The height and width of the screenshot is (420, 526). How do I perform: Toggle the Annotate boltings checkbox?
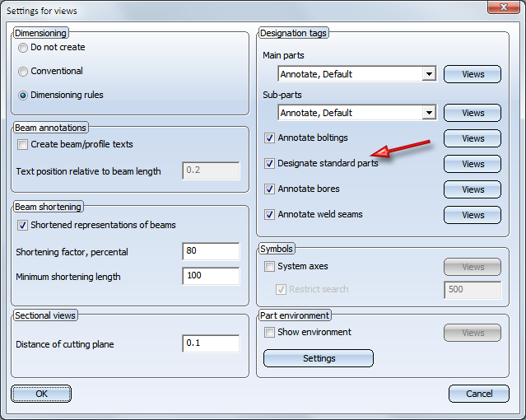(x=269, y=138)
